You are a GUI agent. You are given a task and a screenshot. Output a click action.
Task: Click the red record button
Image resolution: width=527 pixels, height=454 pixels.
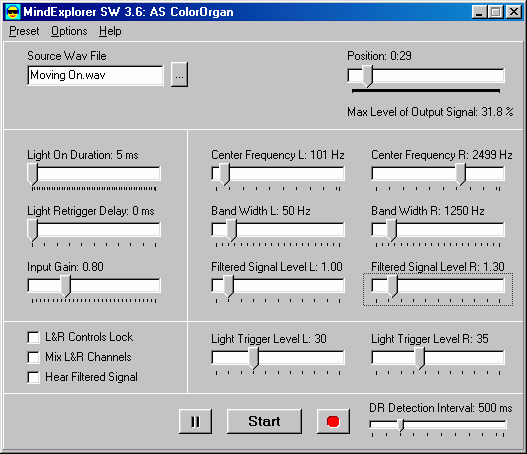[x=333, y=421]
